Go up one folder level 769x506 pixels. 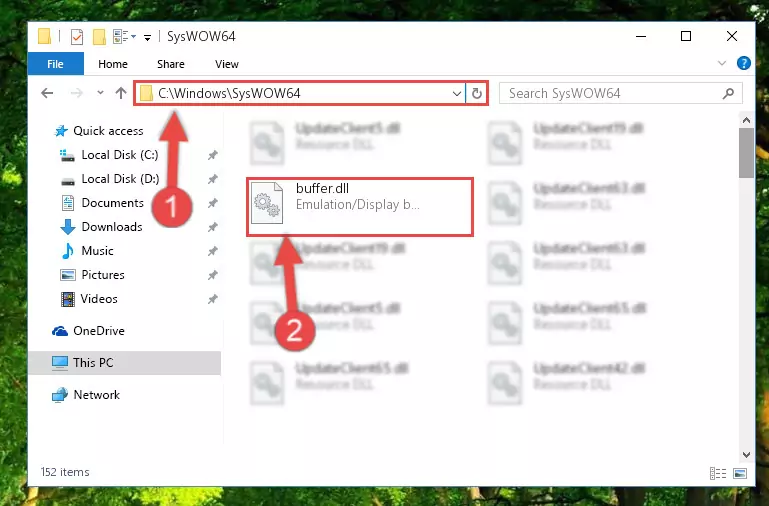pyautogui.click(x=121, y=93)
